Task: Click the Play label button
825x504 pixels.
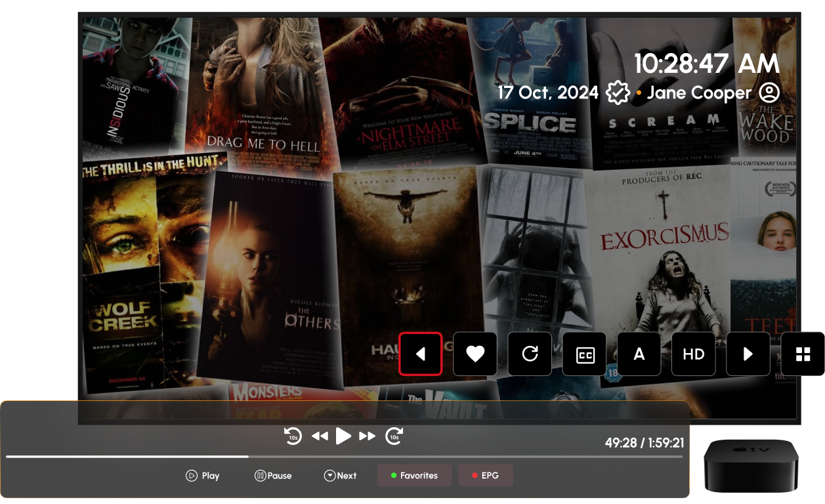Action: click(203, 476)
